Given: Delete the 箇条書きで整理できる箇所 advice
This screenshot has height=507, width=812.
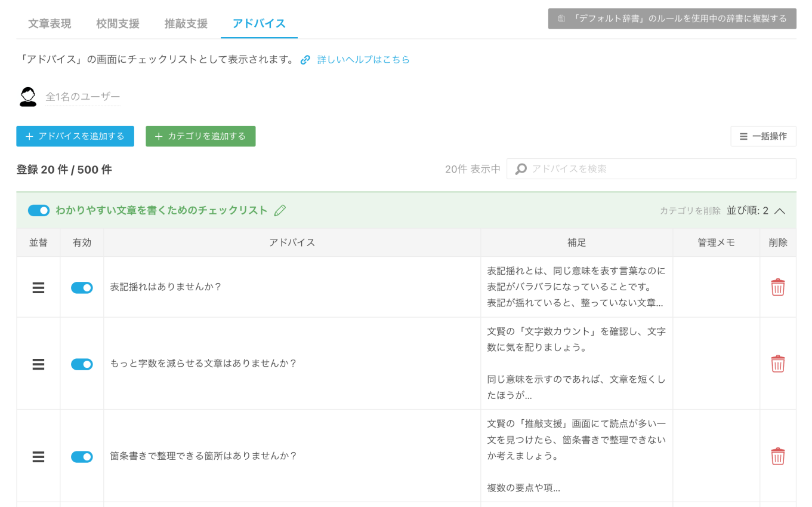Looking at the screenshot, I should (x=778, y=456).
